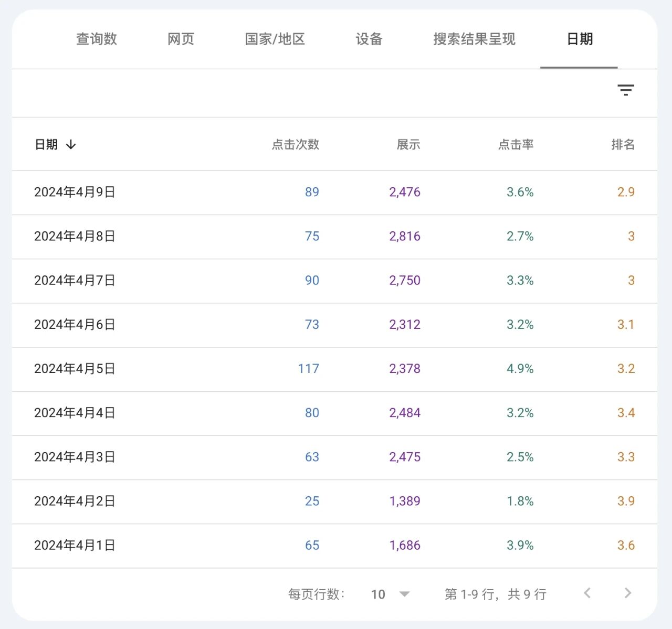The image size is (672, 629).
Task: Click impressions value 2,475
Action: [405, 457]
